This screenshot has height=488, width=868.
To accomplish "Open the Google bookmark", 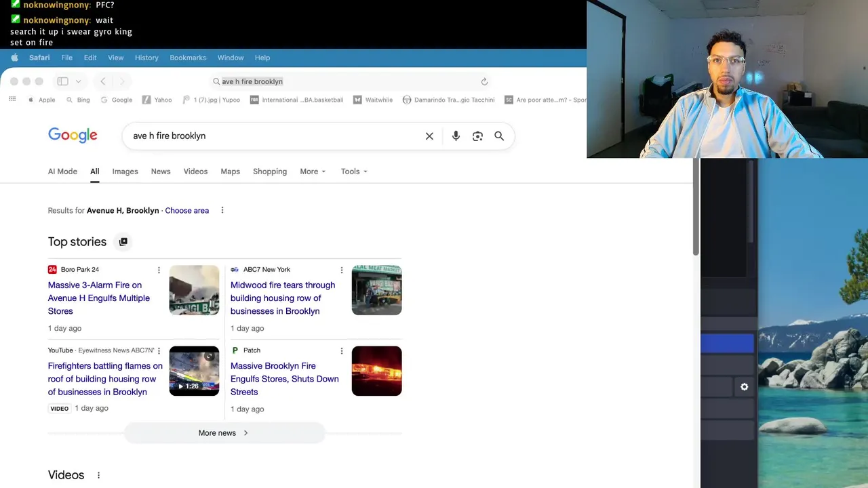I will pos(117,100).
